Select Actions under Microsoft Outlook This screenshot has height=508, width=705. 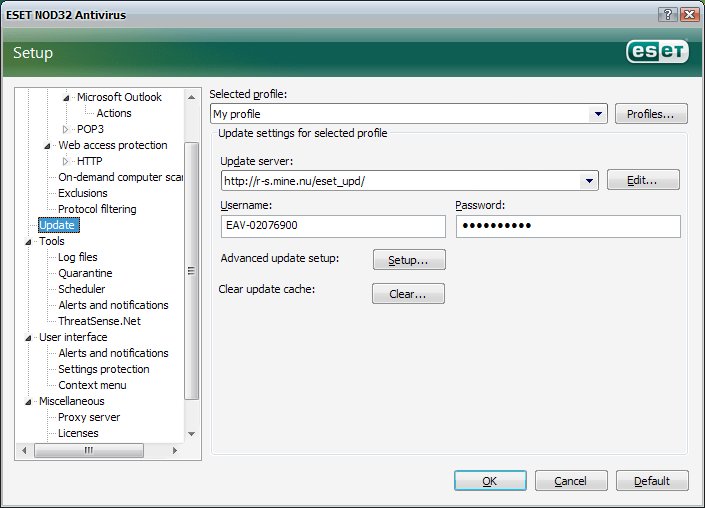(x=114, y=113)
